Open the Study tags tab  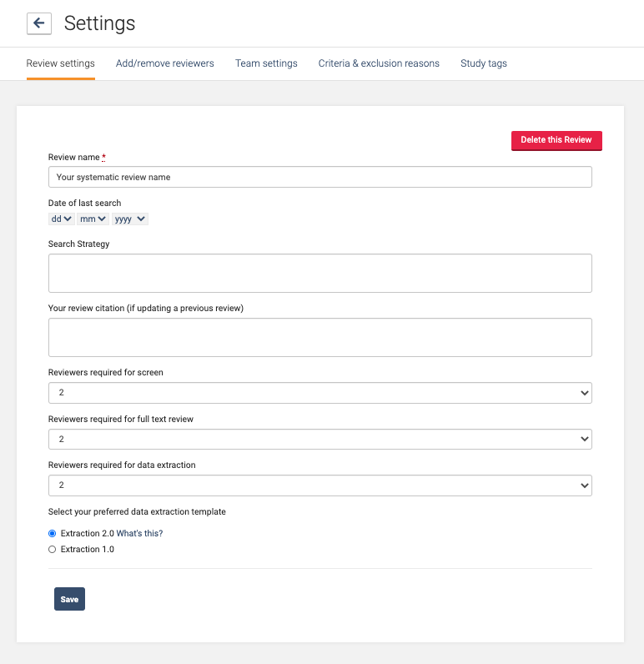click(484, 63)
